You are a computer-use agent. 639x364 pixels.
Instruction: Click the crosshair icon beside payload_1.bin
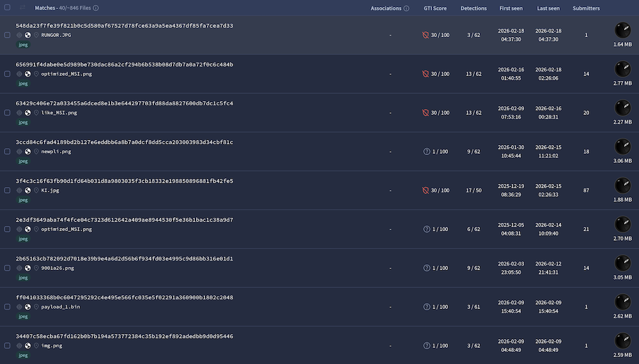(x=19, y=307)
